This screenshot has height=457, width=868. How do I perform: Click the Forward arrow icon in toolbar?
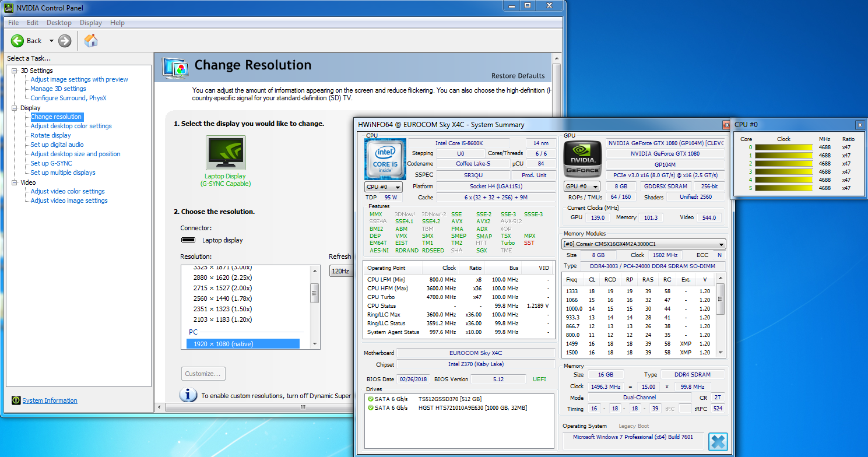tap(65, 40)
